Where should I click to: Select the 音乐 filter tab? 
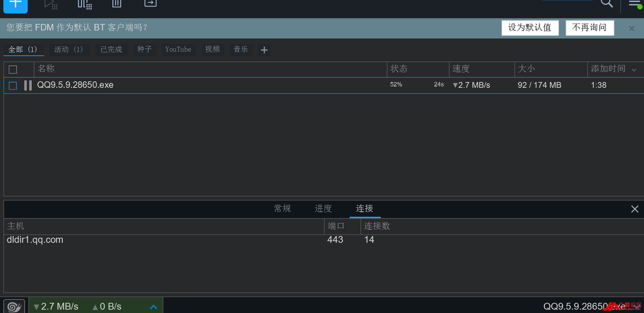241,50
